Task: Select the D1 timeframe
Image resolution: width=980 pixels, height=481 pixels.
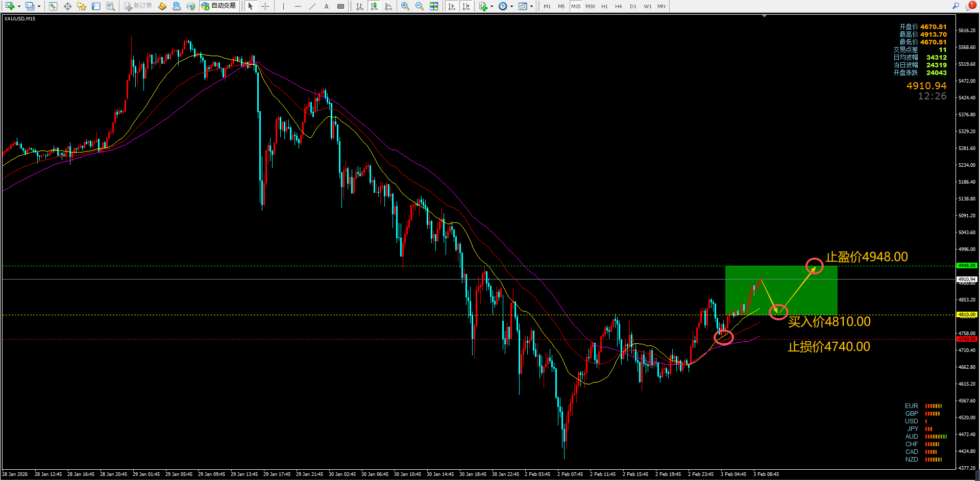Action: tap(633, 6)
